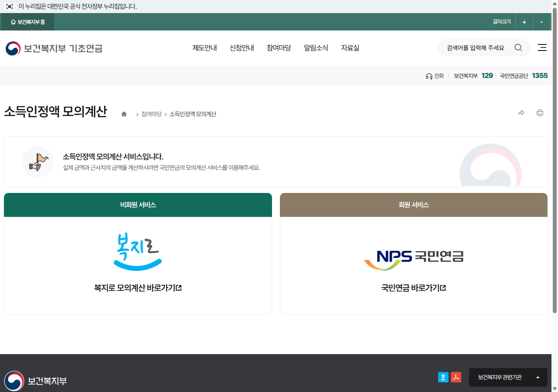Open the 참여마당 menu
558x392 pixels.
click(x=279, y=48)
